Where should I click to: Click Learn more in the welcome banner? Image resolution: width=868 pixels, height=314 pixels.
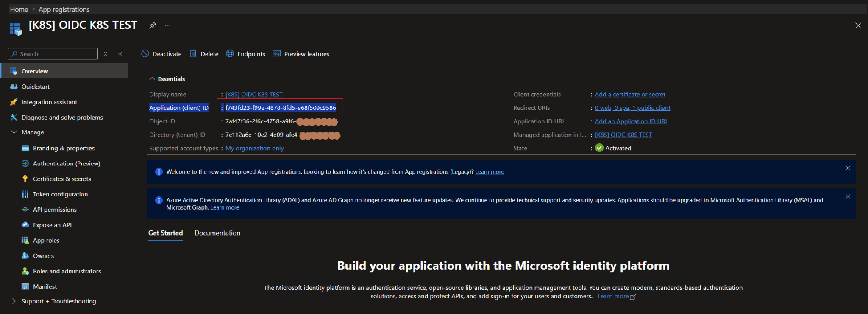click(490, 172)
